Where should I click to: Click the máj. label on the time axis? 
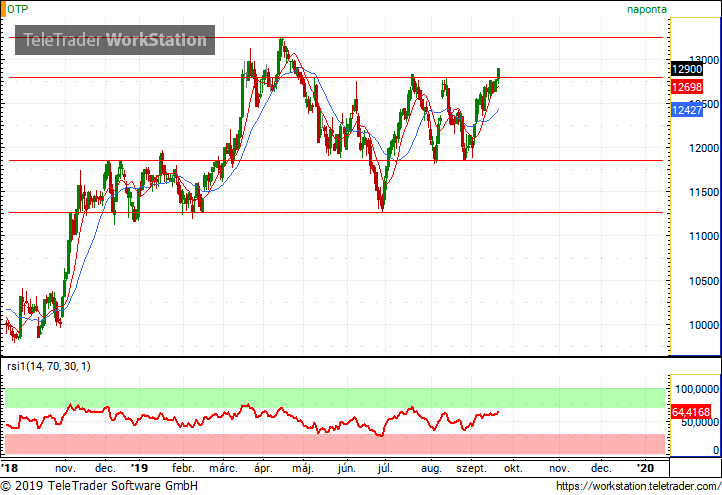tap(303, 469)
